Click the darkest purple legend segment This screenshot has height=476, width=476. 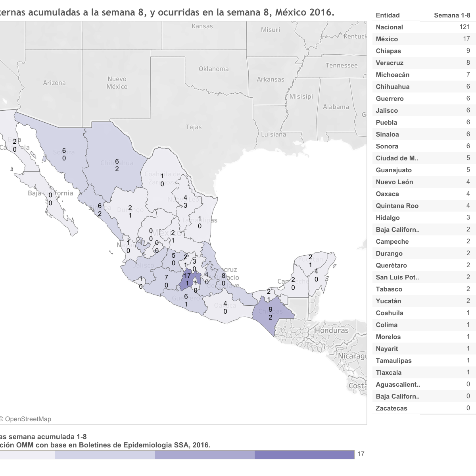[304, 455]
